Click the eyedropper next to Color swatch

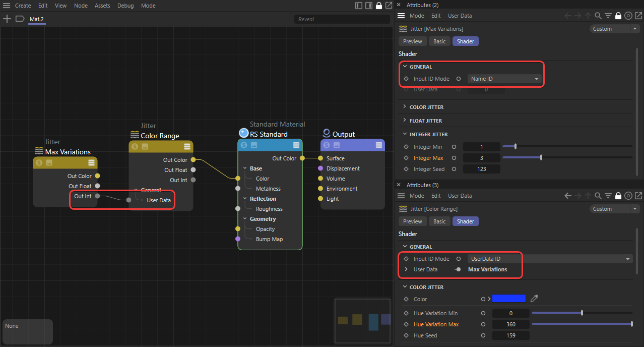(534, 299)
